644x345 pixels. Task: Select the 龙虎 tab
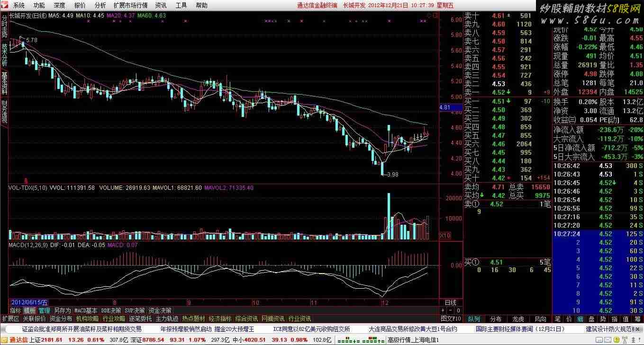coord(518,319)
